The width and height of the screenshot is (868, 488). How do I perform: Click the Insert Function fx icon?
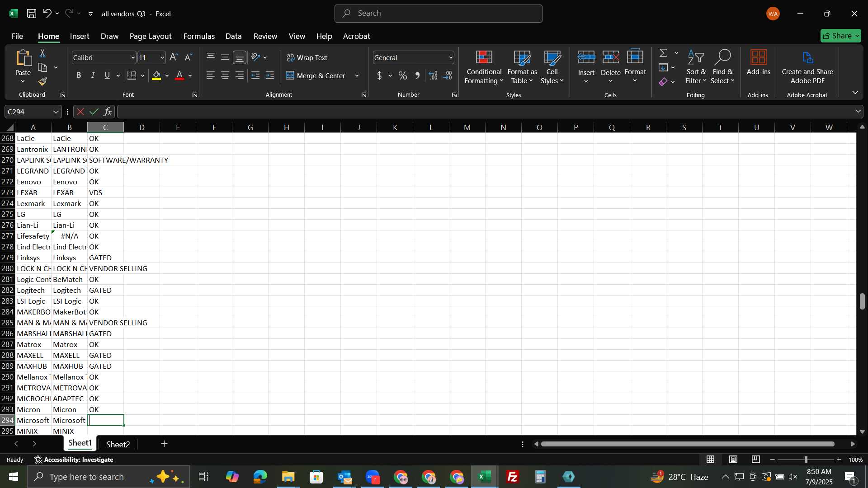tap(108, 112)
